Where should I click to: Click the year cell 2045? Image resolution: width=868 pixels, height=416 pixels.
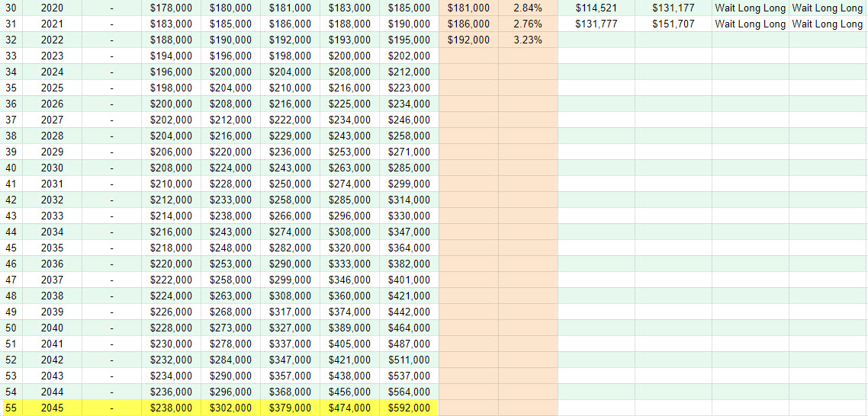click(x=52, y=408)
